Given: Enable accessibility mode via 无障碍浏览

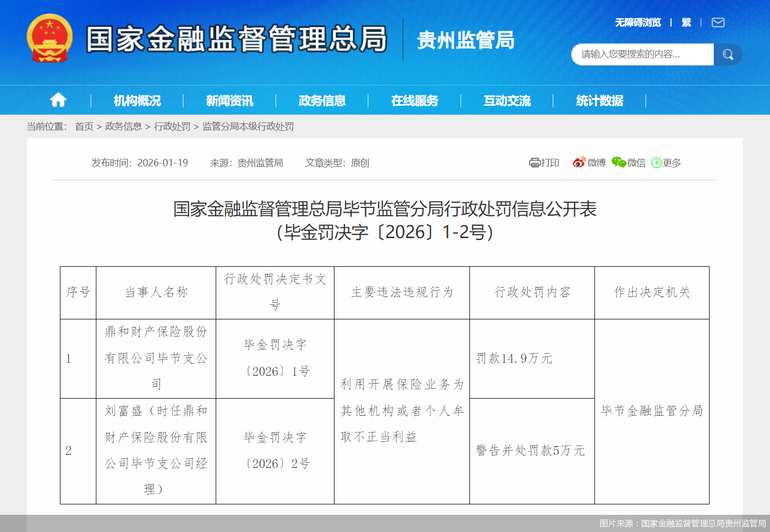Looking at the screenshot, I should pyautogui.click(x=638, y=22).
